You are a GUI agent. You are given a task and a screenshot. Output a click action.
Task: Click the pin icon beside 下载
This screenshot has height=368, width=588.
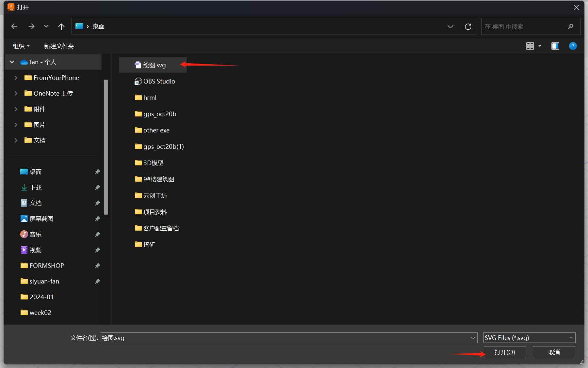coord(97,187)
